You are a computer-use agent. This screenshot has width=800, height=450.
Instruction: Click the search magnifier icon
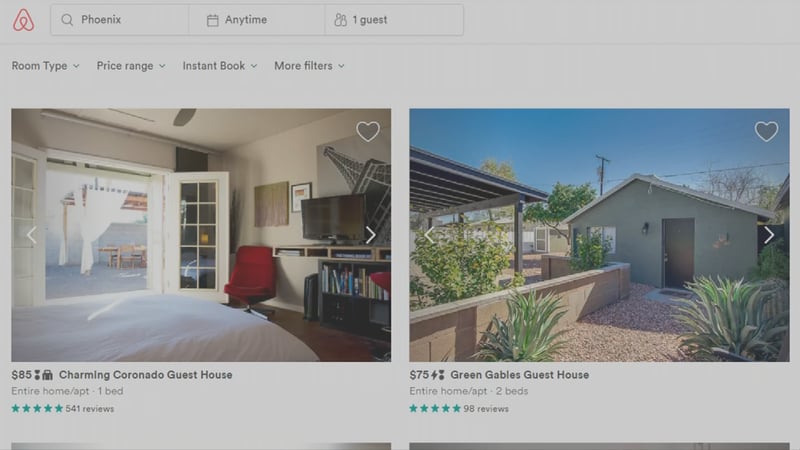pyautogui.click(x=67, y=20)
